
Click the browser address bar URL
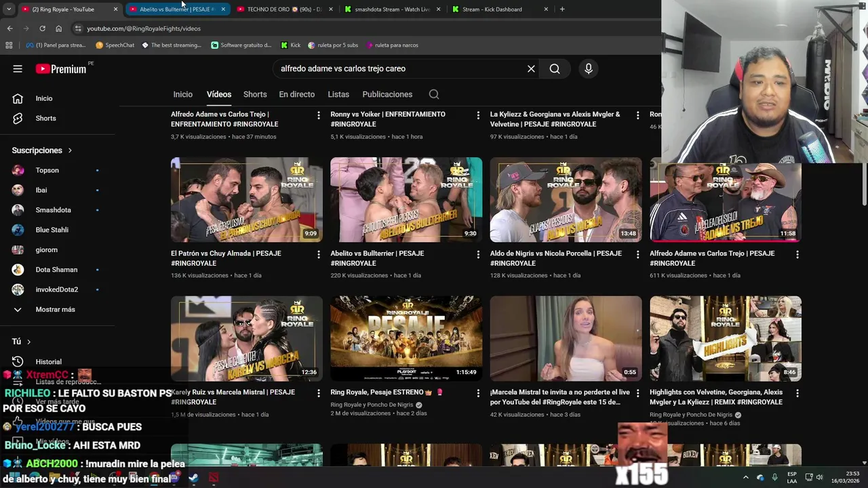144,28
